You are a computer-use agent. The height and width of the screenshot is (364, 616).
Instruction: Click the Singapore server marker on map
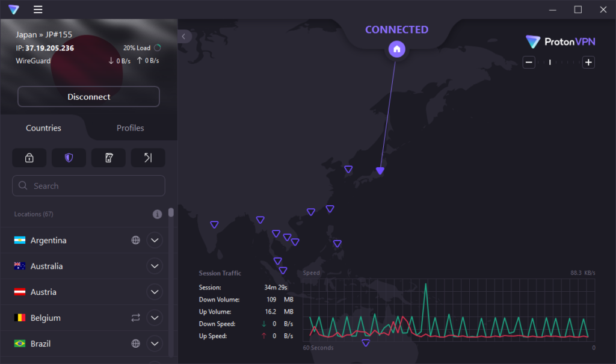pos(283,271)
